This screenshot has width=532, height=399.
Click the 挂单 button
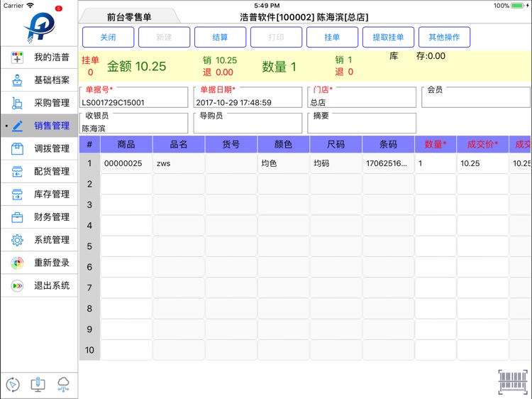(332, 37)
